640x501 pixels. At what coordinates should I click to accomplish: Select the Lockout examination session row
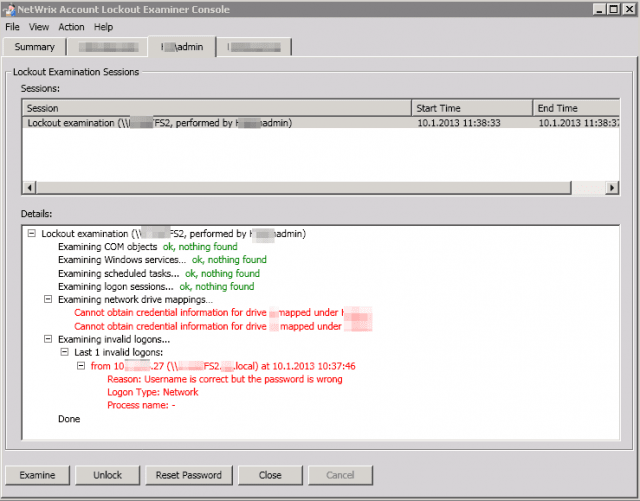[x=321, y=123]
